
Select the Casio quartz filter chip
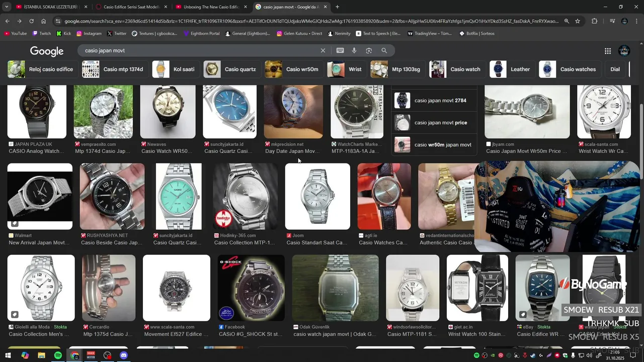(231, 69)
